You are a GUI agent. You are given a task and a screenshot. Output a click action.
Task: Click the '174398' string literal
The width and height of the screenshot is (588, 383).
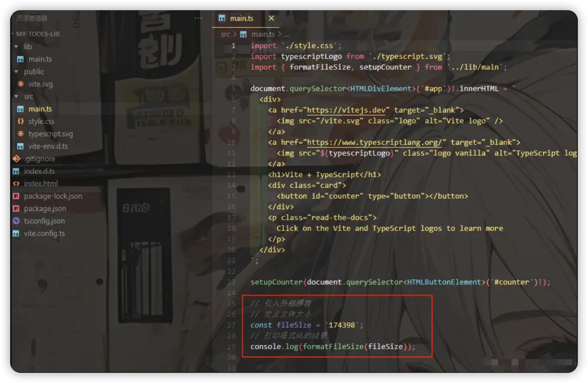click(342, 325)
